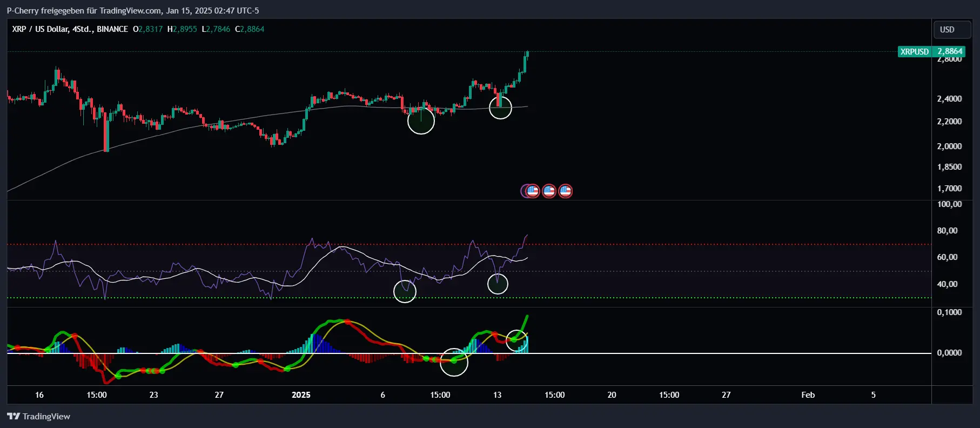Click the 0,0000 MACD axis label
This screenshot has height=428, width=980.
pos(949,352)
